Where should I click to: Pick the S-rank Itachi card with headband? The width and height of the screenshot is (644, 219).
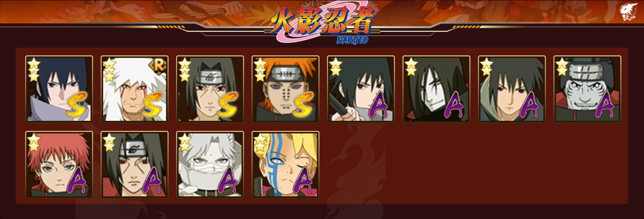point(210,89)
